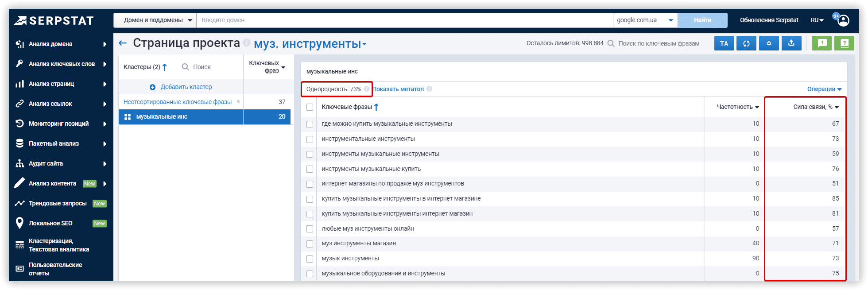Click the pencil icon for Анализ контента
868x290 pixels.
[x=19, y=183]
